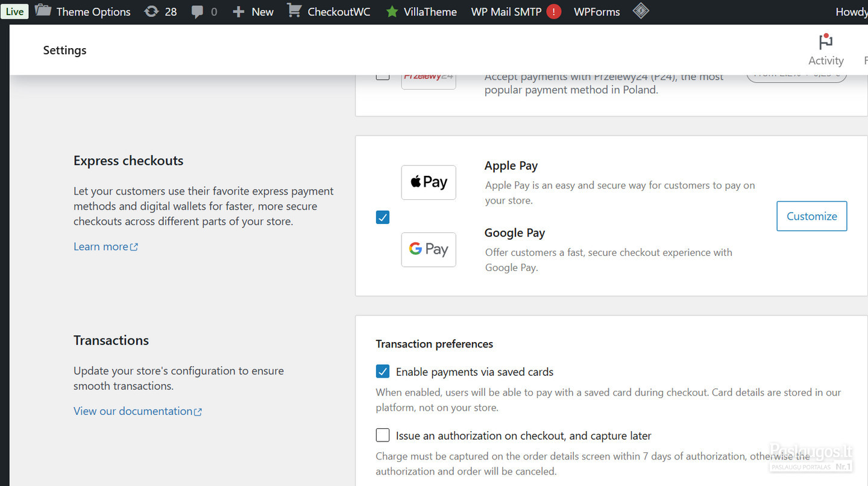The width and height of the screenshot is (868, 486).
Task: Open CheckoutWC cart icon
Action: (x=294, y=11)
